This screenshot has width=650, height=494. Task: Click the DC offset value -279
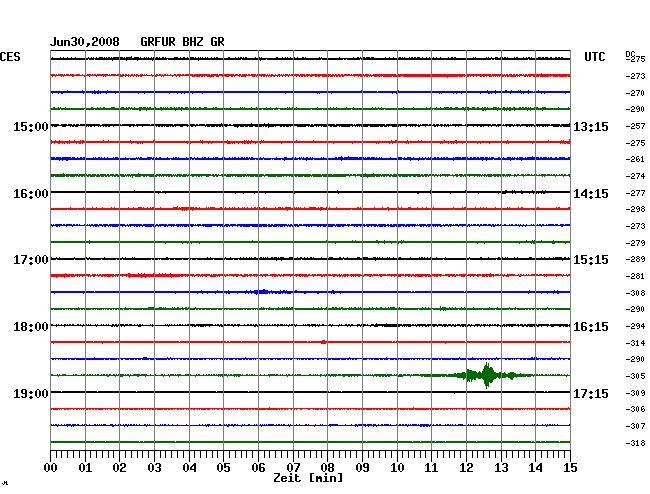click(635, 243)
